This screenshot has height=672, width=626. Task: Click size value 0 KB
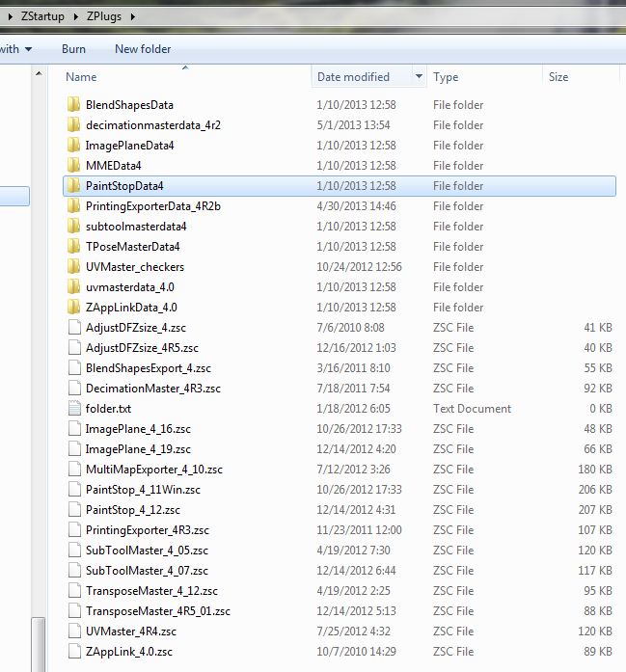click(601, 409)
